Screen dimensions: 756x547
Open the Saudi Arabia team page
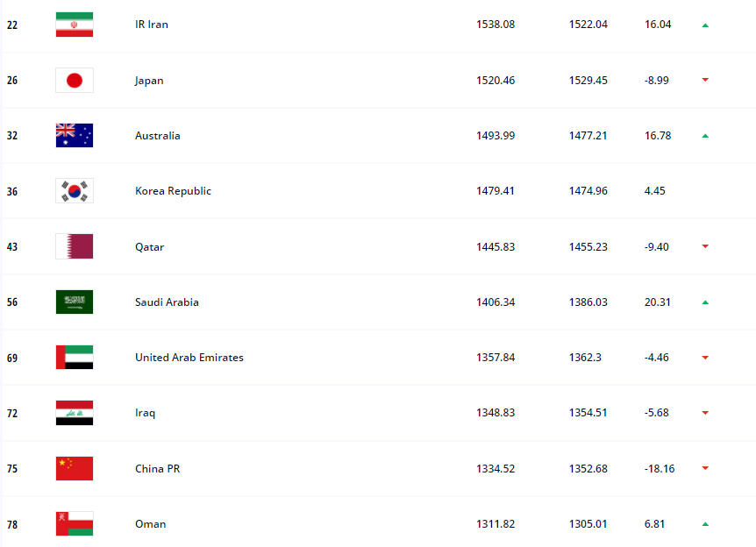[x=167, y=302]
